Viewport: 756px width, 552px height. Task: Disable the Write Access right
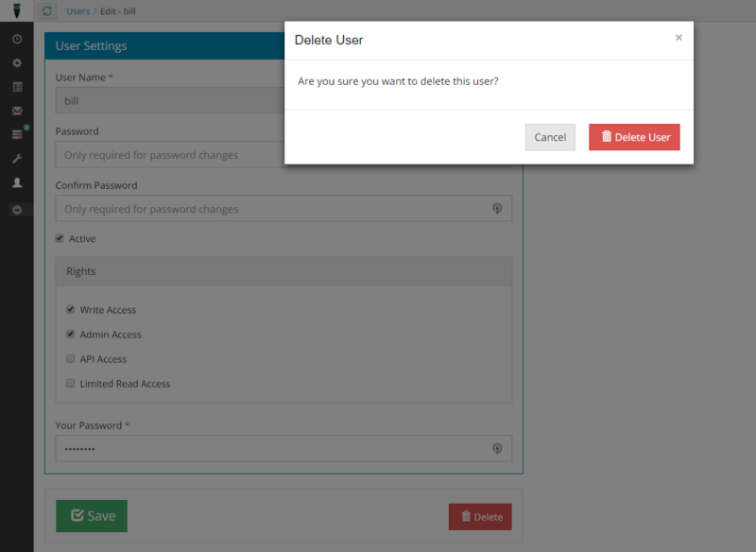point(70,309)
